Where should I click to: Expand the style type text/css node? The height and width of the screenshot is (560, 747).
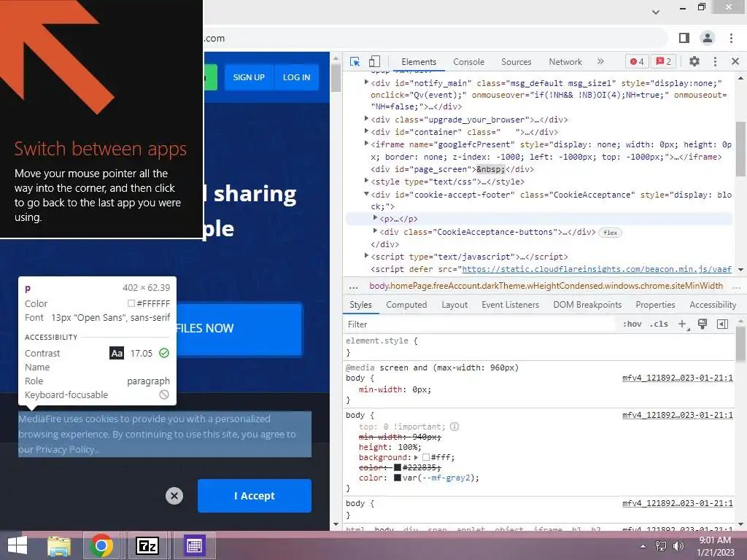tap(366, 181)
